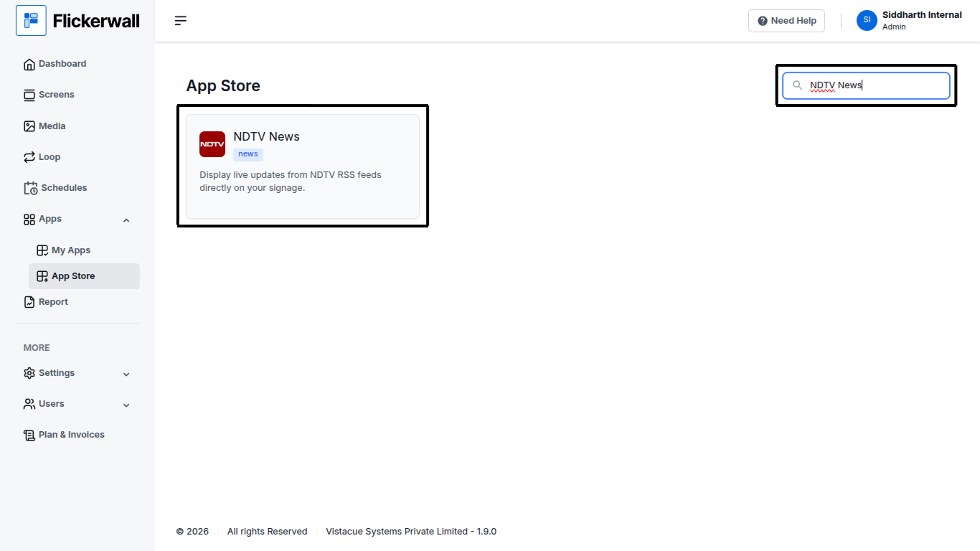Click the Settings gear icon
The height and width of the screenshot is (551, 980).
pos(29,373)
